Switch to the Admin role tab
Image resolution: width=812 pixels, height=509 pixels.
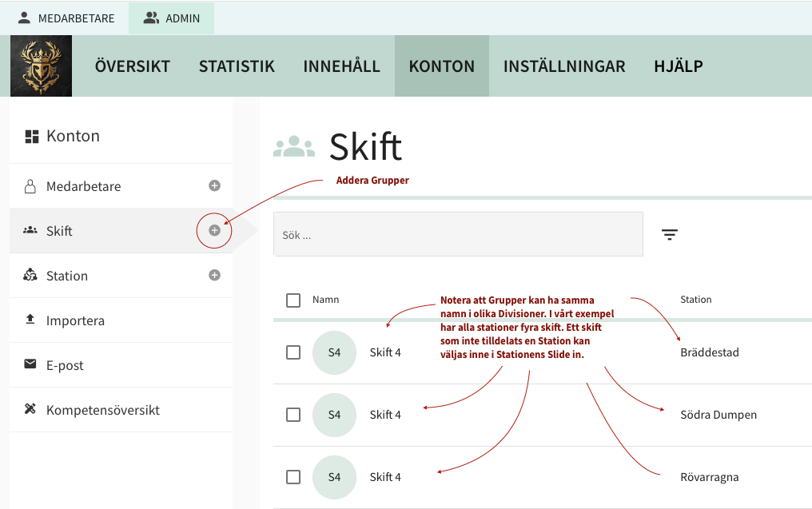tap(172, 18)
